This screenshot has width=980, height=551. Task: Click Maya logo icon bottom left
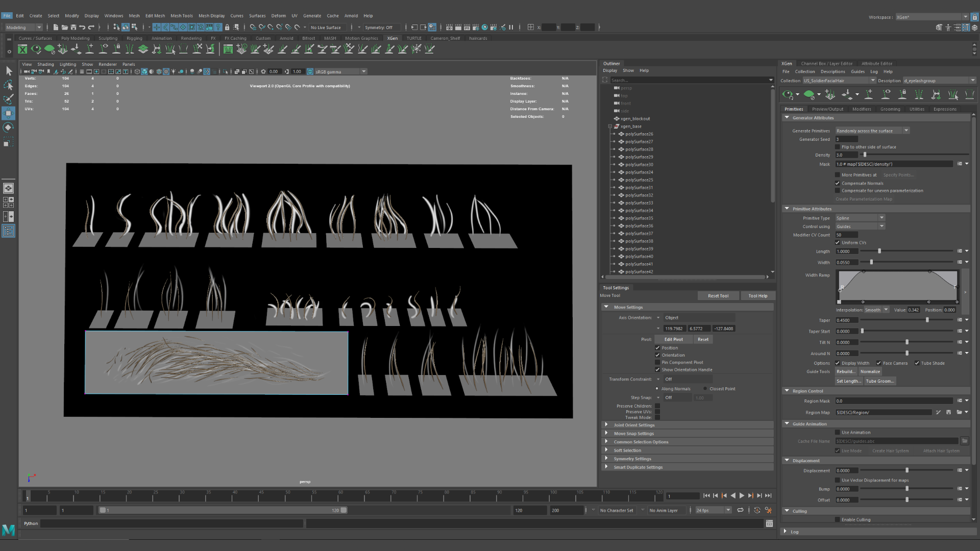(9, 530)
